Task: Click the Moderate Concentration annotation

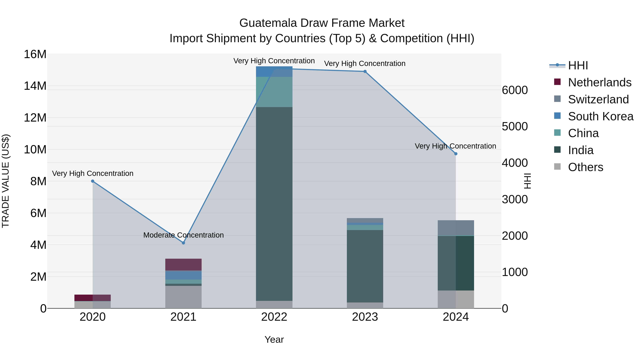Action: click(184, 235)
